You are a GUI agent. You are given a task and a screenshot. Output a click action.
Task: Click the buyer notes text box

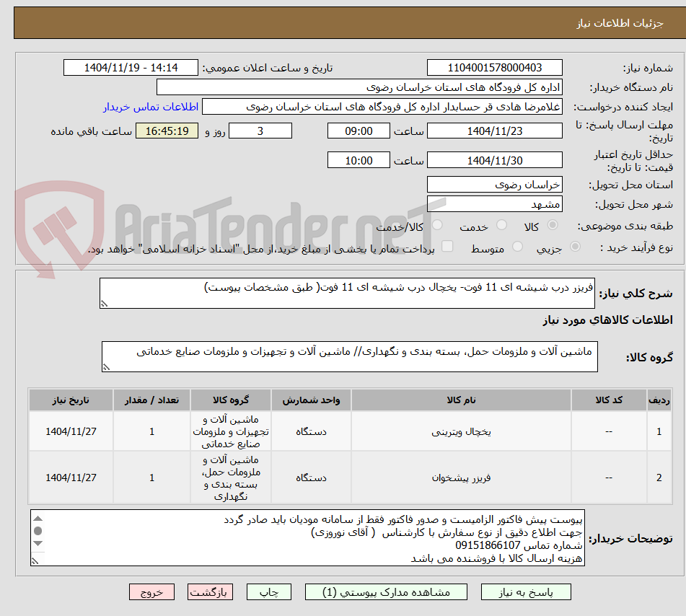pos(307,537)
